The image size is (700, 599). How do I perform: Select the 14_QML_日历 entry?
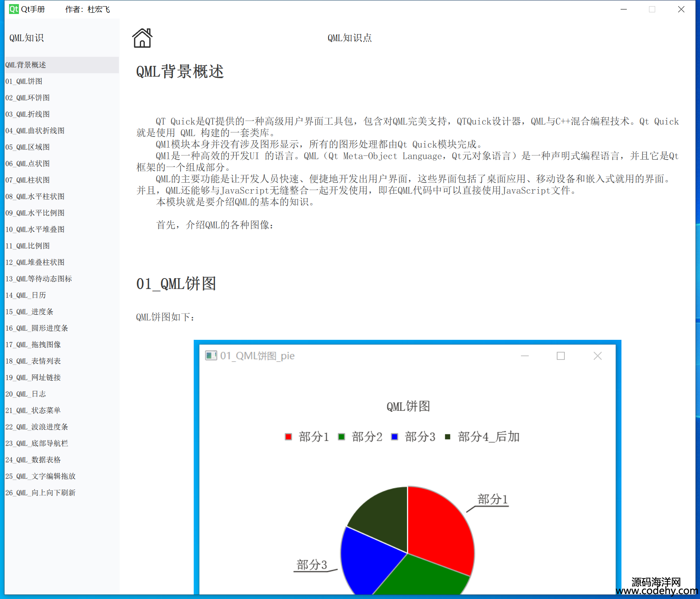pyautogui.click(x=62, y=295)
